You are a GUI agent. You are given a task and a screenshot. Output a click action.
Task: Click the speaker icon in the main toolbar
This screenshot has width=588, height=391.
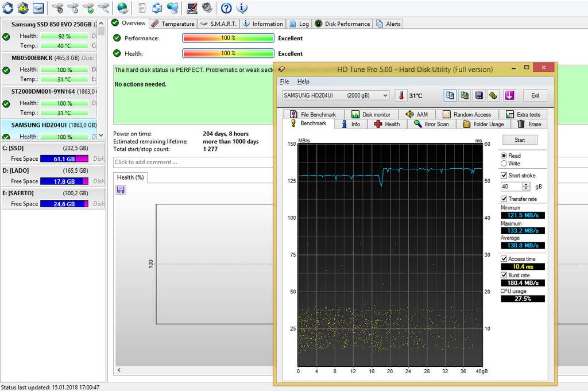(x=206, y=7)
